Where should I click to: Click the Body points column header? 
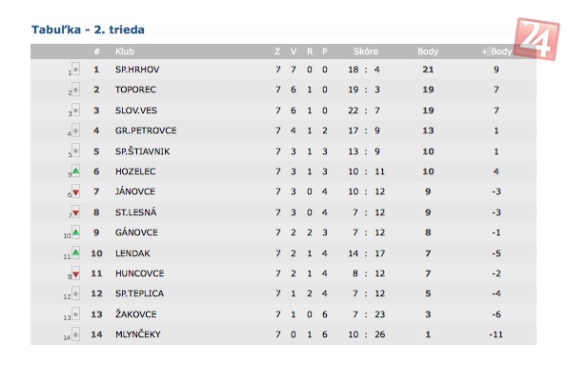tap(428, 51)
